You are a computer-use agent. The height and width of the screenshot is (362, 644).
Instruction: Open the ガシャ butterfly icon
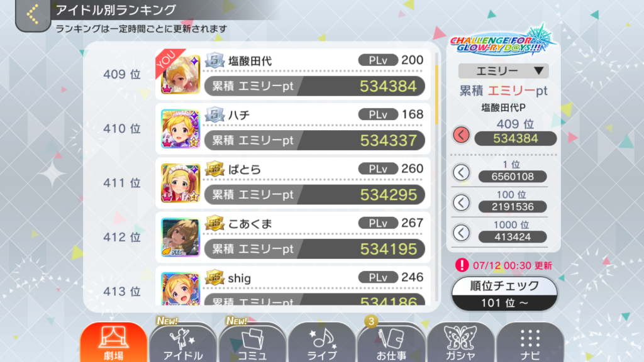(x=460, y=343)
